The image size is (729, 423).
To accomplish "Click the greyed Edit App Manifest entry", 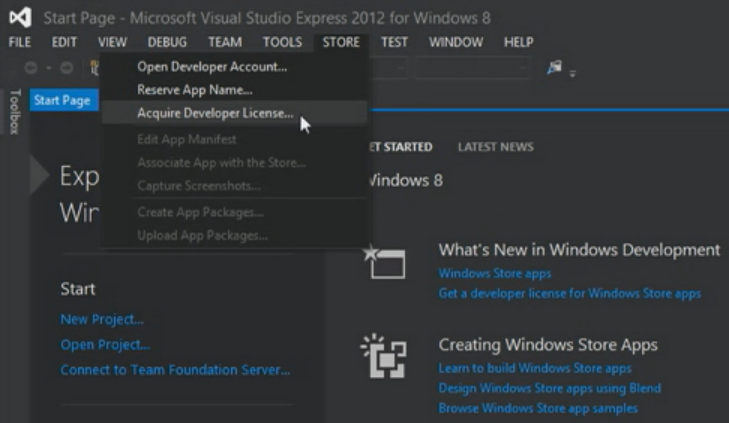I will tap(234, 139).
